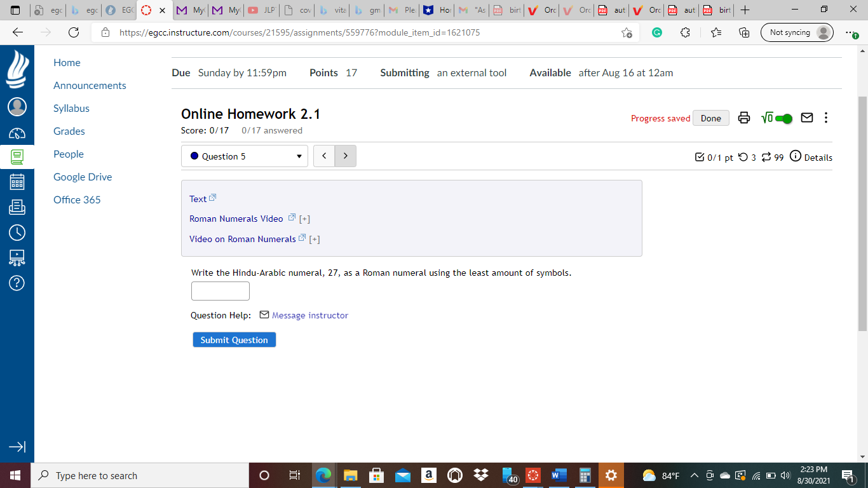The image size is (868, 488).
Task: Open the Studio media icon in sidebar
Action: 17,257
